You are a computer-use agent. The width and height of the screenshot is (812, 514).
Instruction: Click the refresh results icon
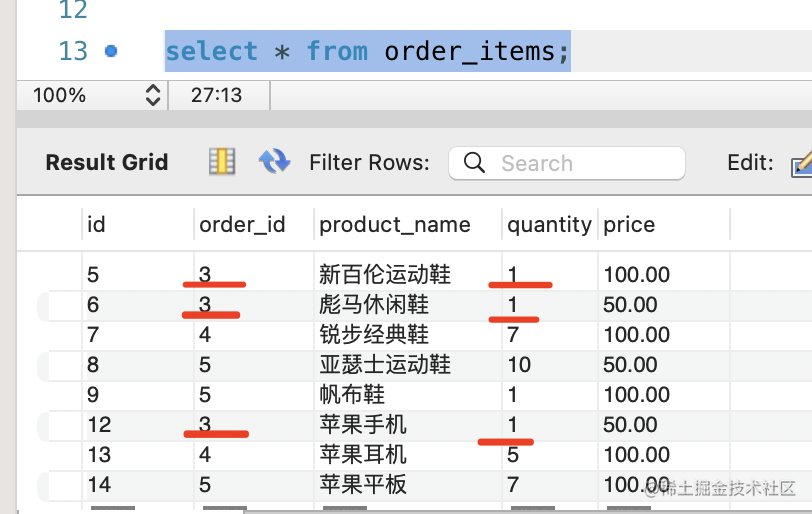click(274, 162)
